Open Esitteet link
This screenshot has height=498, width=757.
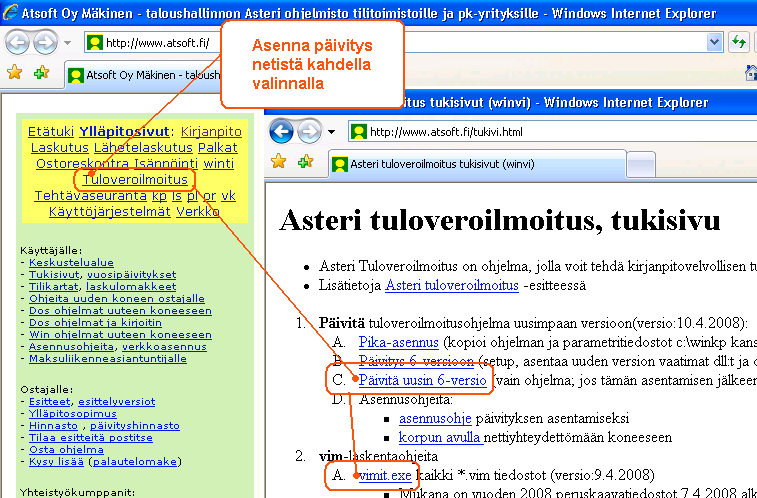tap(50, 401)
